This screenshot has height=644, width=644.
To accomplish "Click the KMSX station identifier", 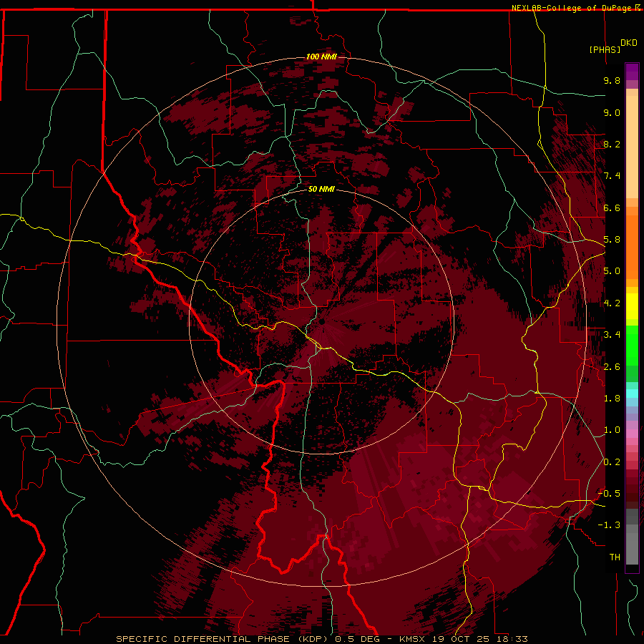I will click(x=414, y=639).
